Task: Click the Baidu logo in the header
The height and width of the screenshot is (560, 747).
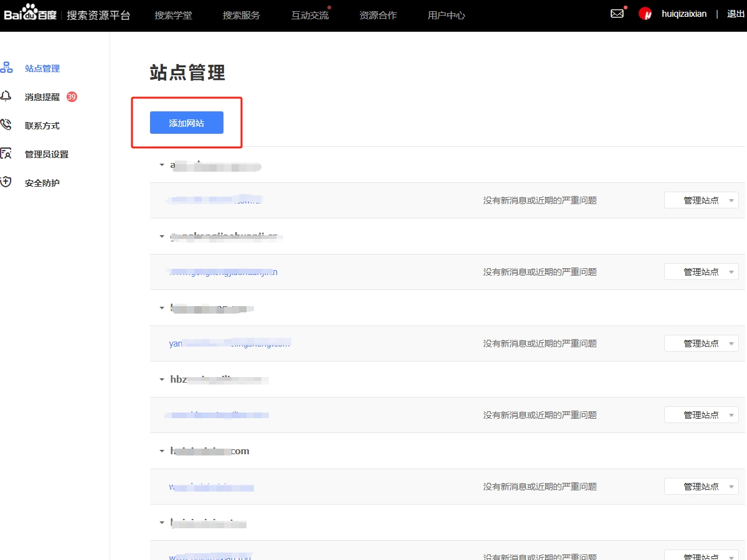Action: [30, 14]
